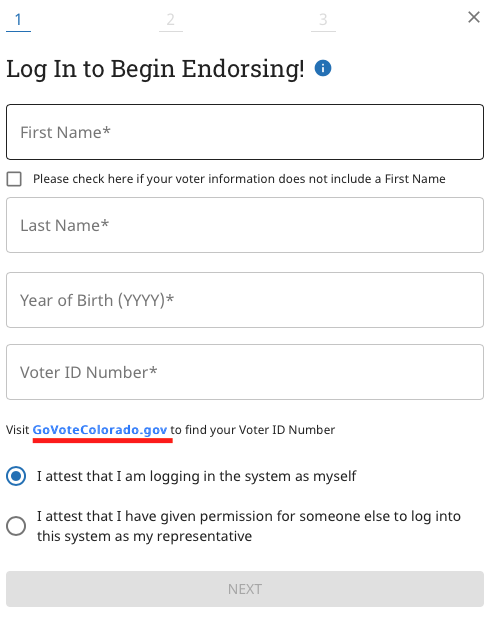
Task: Click the 'given permission for someone else' label text
Action: point(249,526)
